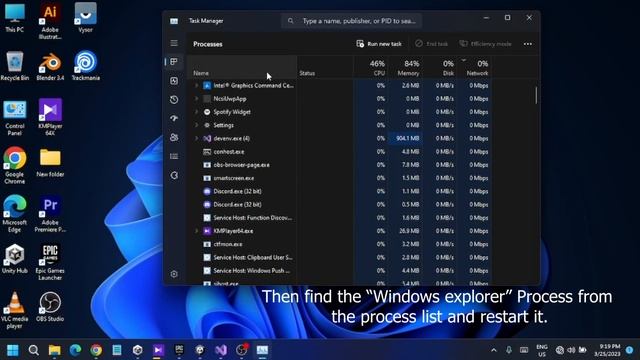Focus the Task Manager search box
Screen dimensions: 640x360
pyautogui.click(x=351, y=21)
